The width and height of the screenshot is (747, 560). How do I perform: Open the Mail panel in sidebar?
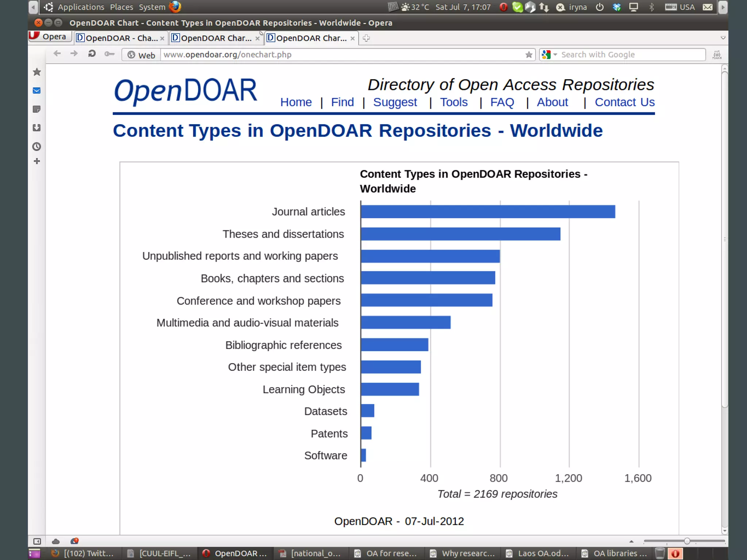click(x=37, y=91)
